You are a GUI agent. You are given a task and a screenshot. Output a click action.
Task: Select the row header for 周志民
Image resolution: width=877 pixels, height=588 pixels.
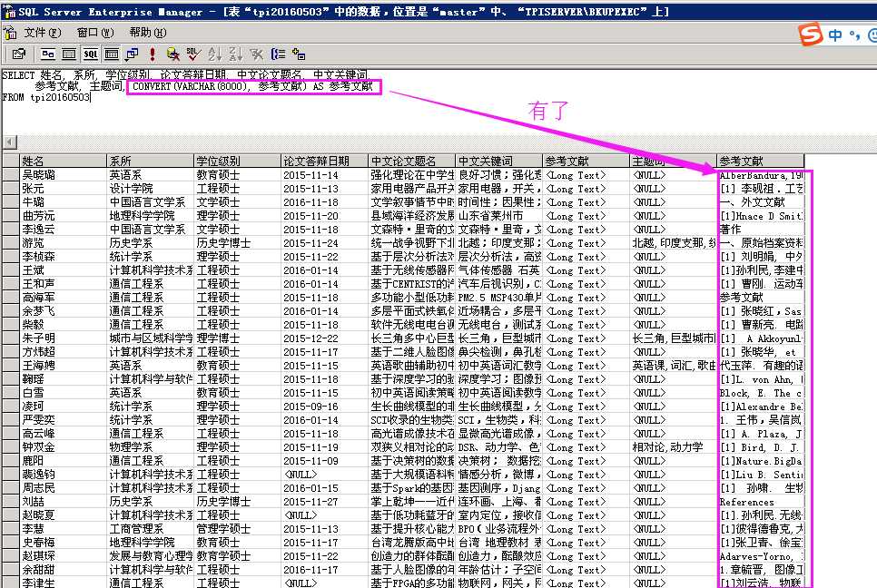[x=10, y=488]
